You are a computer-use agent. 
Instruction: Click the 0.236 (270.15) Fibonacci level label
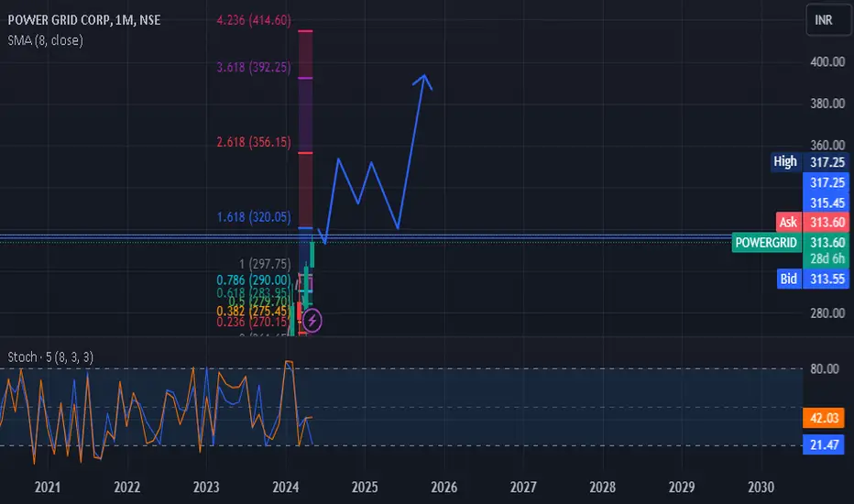253,322
